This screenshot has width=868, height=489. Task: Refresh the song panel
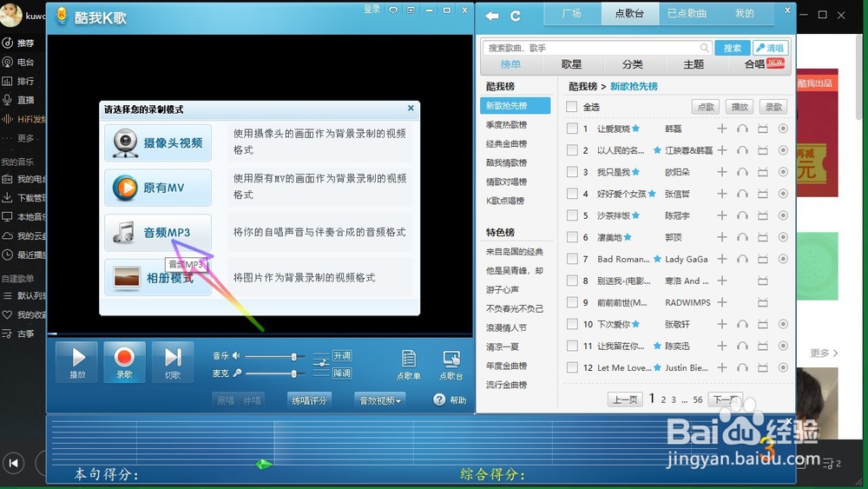pos(516,16)
